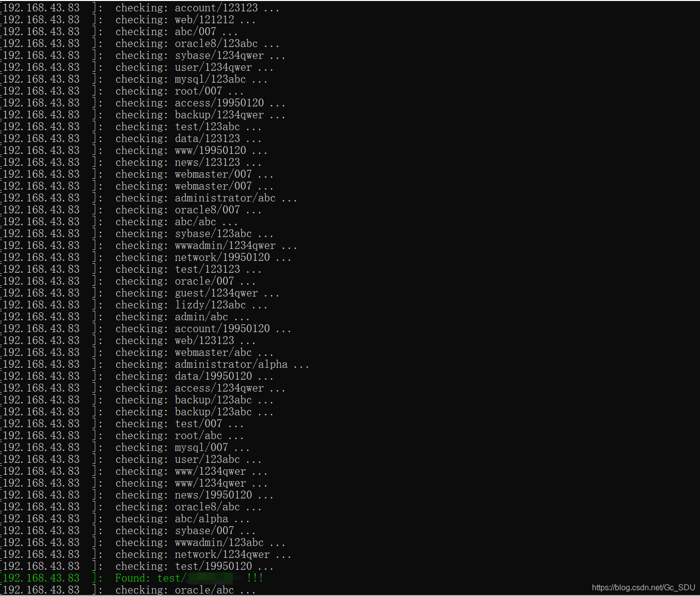
Task: Select "web/123123" text
Action: 204,340
